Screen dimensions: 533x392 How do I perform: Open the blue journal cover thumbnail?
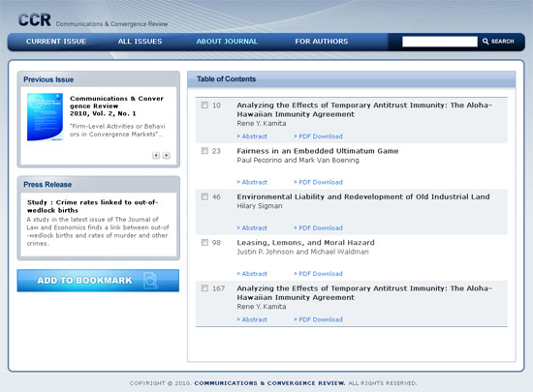coord(46,117)
